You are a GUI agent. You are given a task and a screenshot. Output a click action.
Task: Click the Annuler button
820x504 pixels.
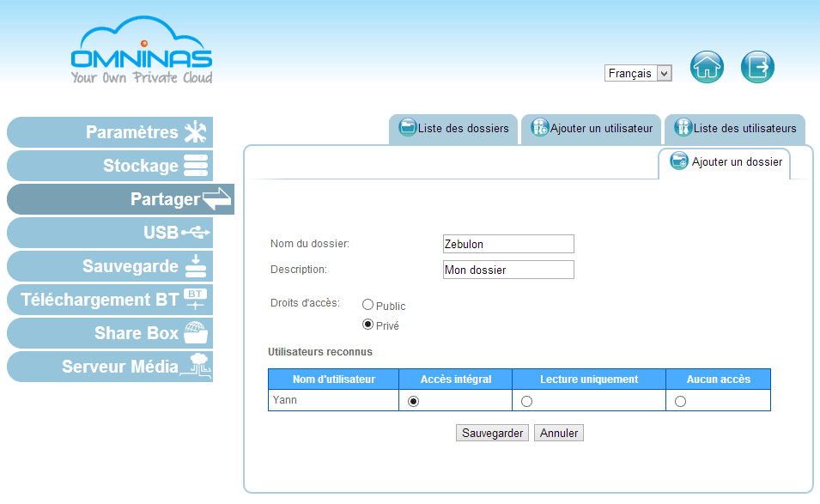coord(558,433)
